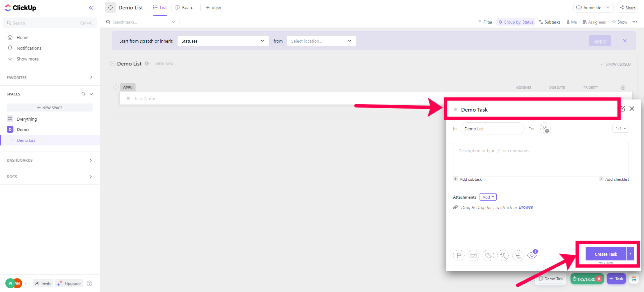
Task: Click Add checklist
Action: [x=614, y=179]
